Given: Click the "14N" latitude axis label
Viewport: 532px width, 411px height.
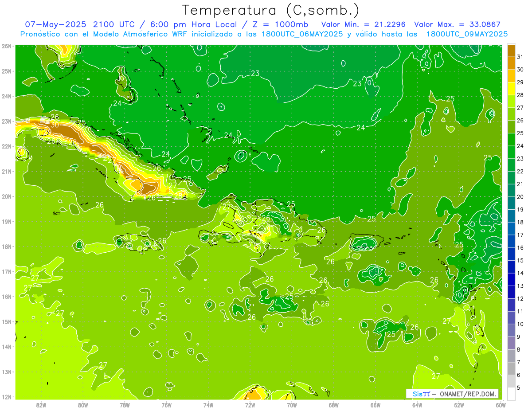Looking at the screenshot, I should coord(7,347).
